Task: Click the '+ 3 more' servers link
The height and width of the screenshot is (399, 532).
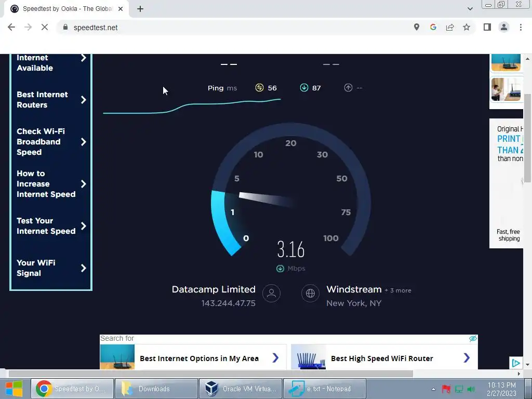Action: [398, 290]
